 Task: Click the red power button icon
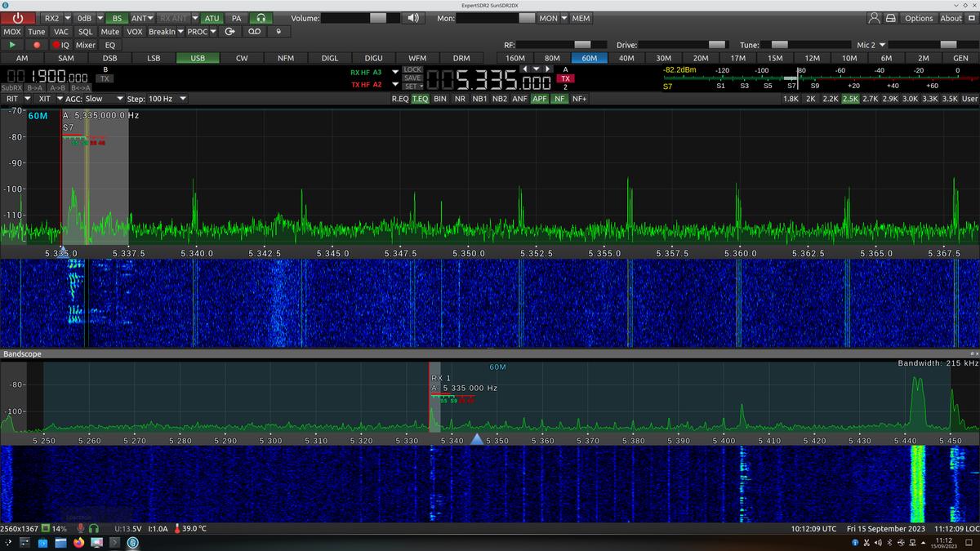(x=18, y=18)
